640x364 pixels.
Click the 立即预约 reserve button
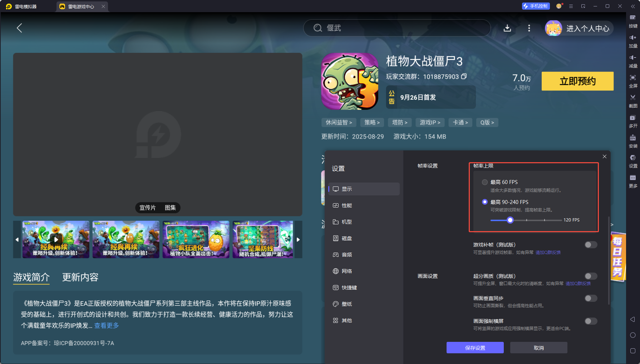pos(577,81)
